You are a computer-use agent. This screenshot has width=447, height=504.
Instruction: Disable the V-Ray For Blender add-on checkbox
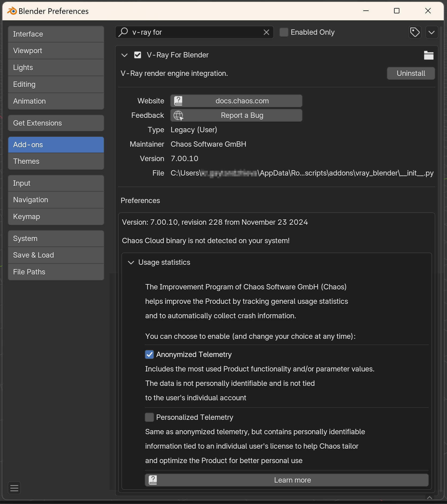coord(137,55)
